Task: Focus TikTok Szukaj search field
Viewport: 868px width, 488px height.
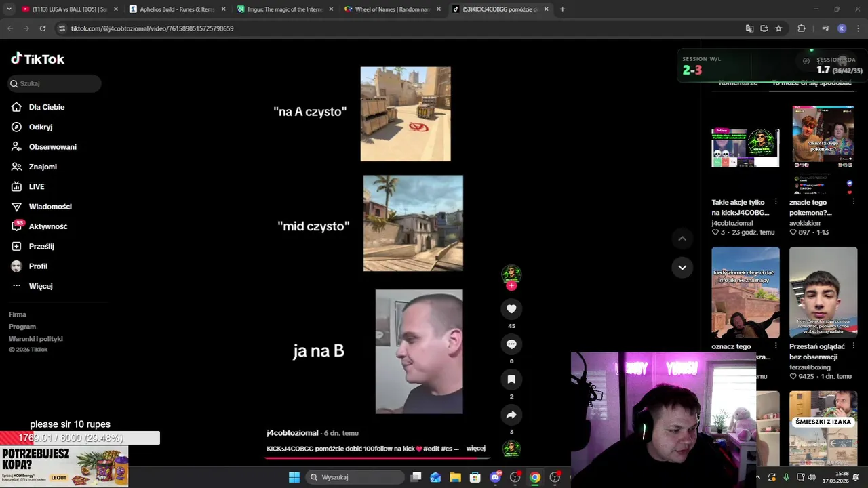Action: [x=55, y=83]
